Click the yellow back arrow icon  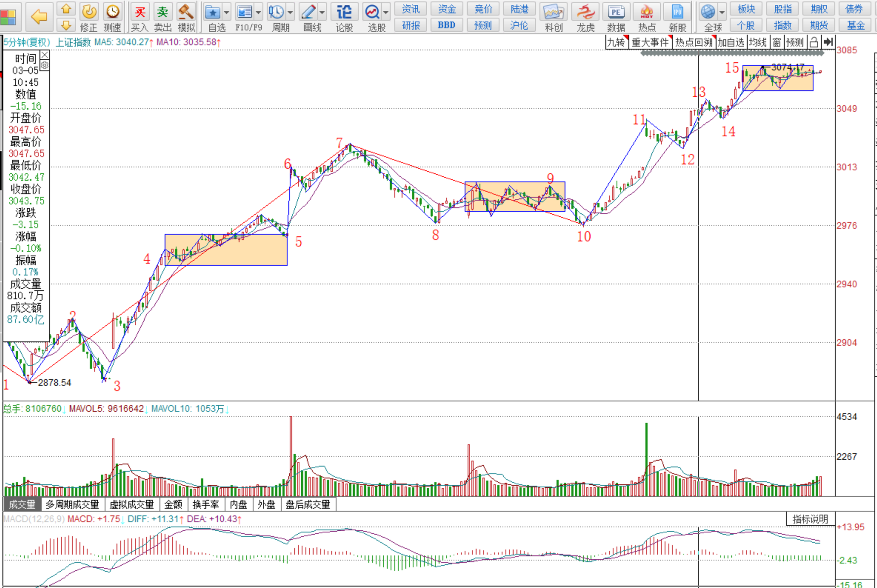39,17
